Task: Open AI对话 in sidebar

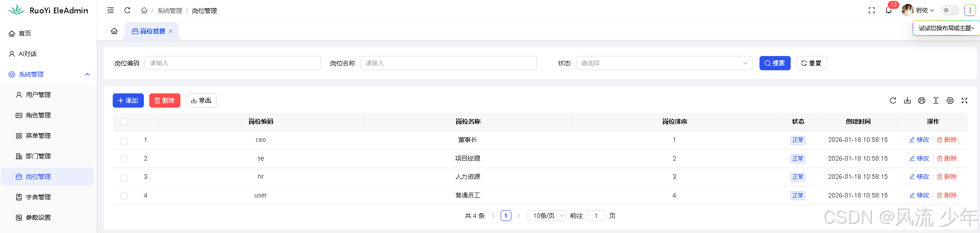Action: (48, 54)
